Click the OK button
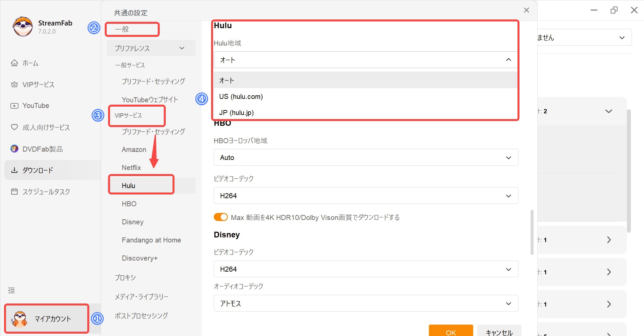This screenshot has width=644, height=336. tap(451, 330)
